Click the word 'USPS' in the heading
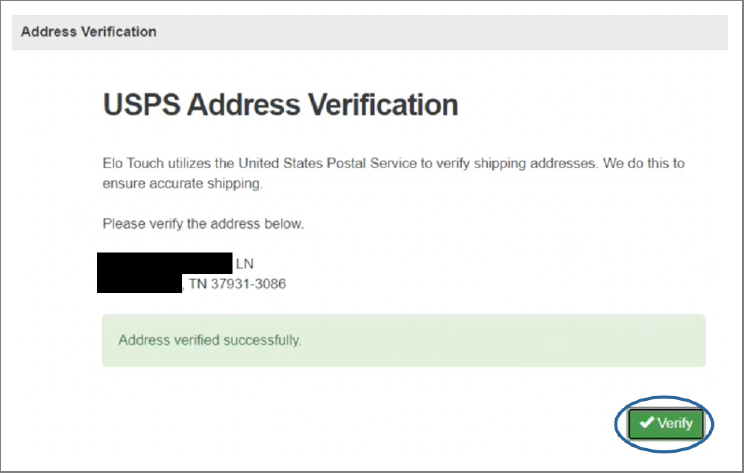The width and height of the screenshot is (744, 473). [141, 104]
